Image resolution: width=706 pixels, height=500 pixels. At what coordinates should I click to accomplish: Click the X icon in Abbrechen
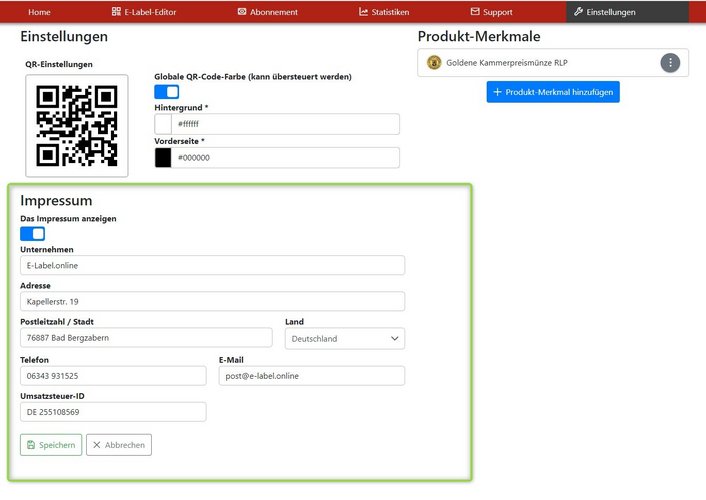(96, 445)
